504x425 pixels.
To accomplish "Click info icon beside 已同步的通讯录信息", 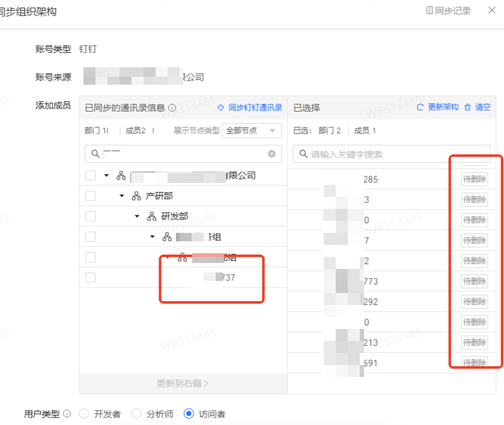I will tap(172, 108).
